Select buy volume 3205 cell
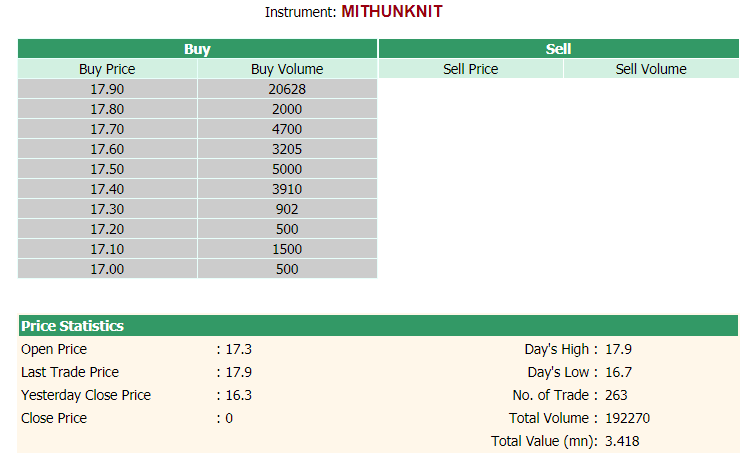This screenshot has width=741, height=455. point(287,149)
